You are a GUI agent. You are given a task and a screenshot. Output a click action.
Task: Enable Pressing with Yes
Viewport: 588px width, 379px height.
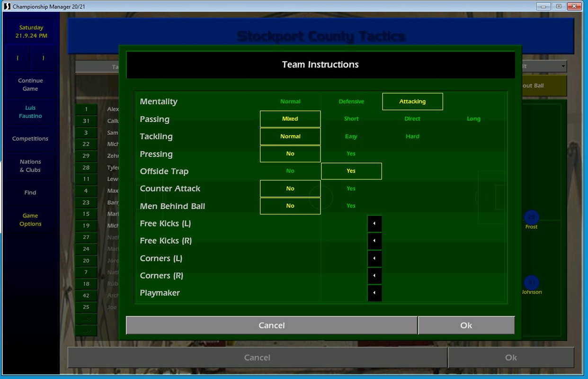(x=351, y=153)
